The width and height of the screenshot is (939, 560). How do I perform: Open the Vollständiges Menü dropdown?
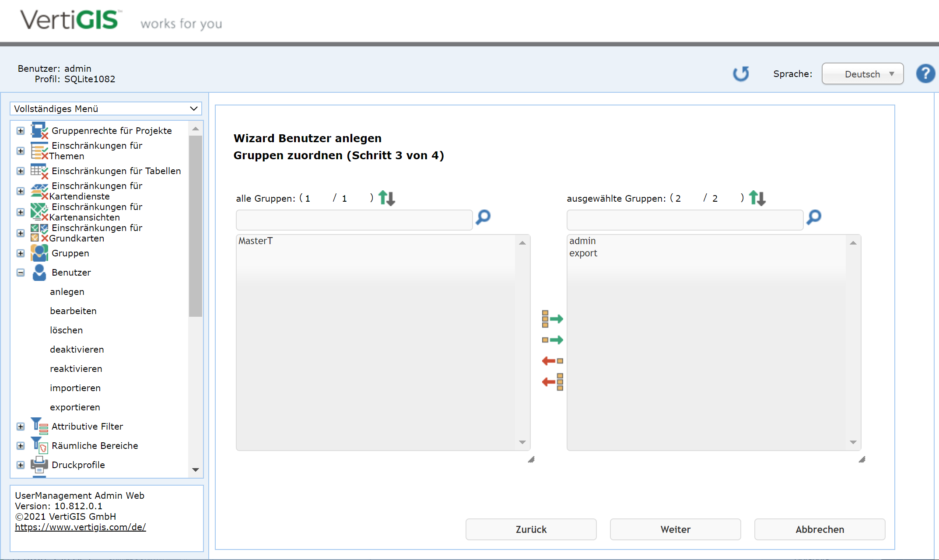[x=106, y=108]
